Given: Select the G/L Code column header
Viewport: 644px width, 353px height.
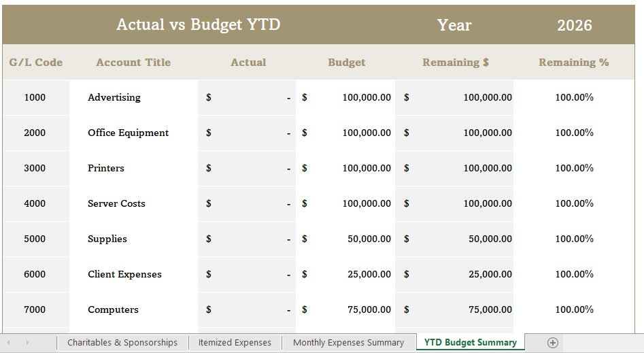Looking at the screenshot, I should point(36,62).
